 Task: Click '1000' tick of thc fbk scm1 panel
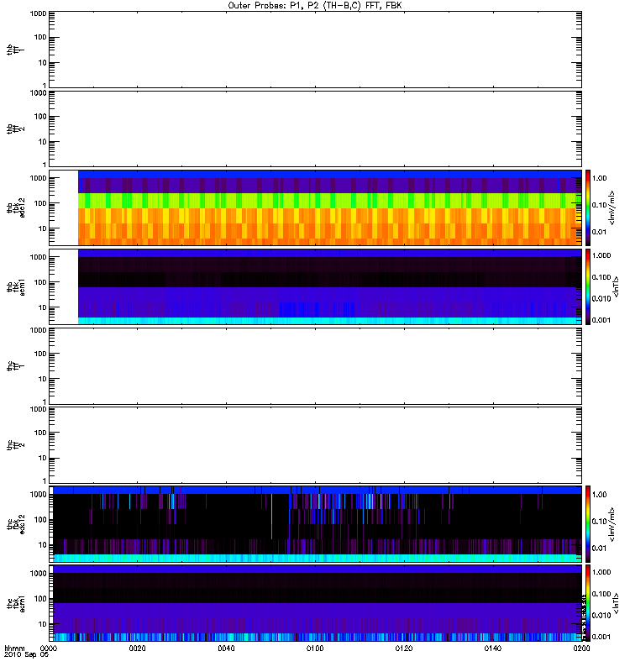[x=38, y=574]
